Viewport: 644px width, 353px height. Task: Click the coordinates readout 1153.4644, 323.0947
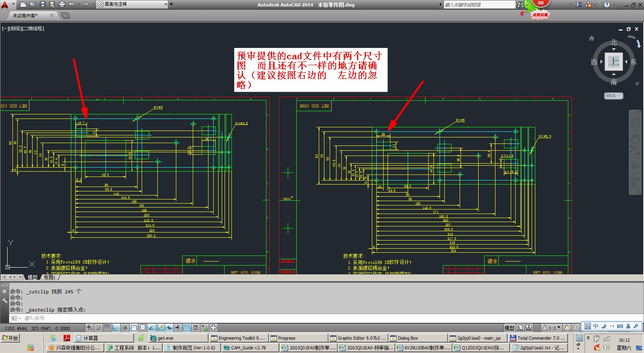click(x=37, y=328)
